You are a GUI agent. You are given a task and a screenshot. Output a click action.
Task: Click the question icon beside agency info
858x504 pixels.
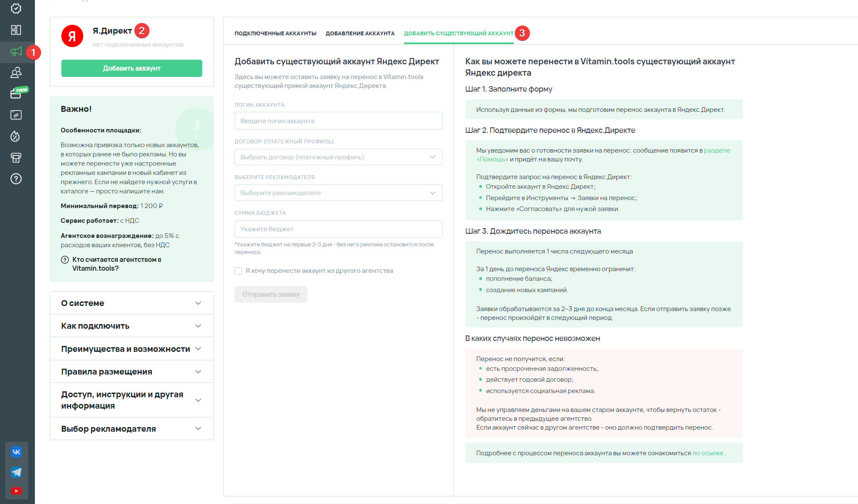tap(65, 260)
